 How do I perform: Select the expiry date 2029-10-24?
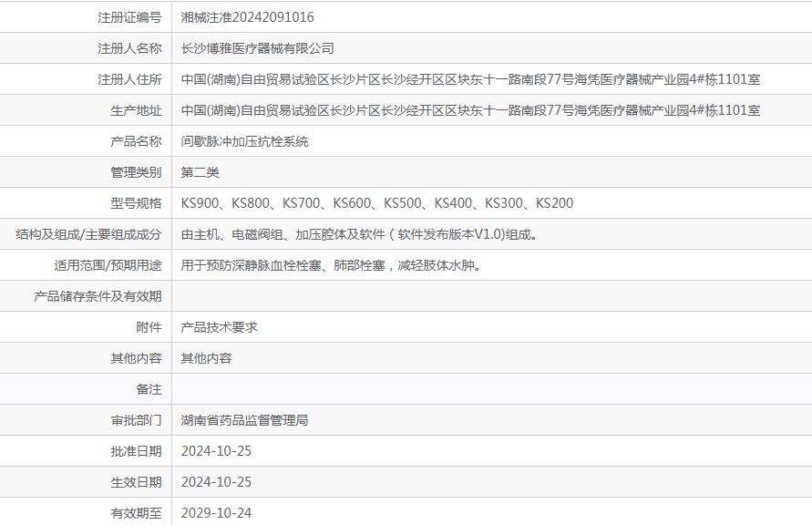(x=216, y=513)
